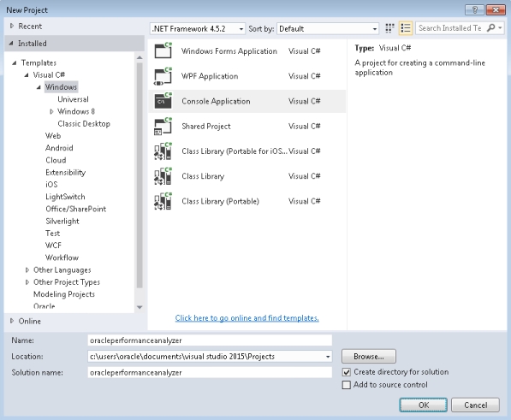Viewport: 511px width, 420px height.
Task: Click the Location path text field
Action: 206,357
